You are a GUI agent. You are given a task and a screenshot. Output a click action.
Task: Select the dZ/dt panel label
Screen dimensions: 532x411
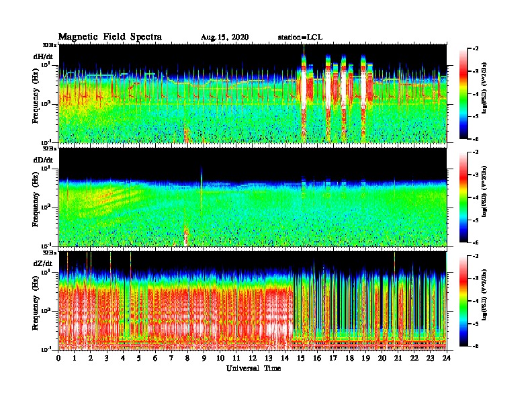(43, 263)
